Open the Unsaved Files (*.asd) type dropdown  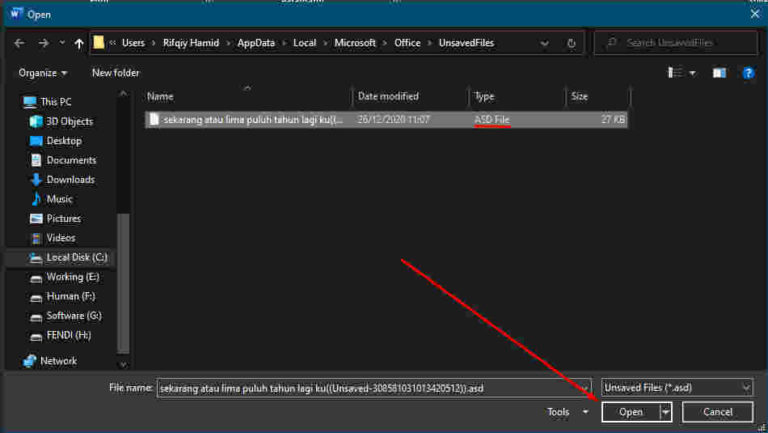(x=677, y=388)
